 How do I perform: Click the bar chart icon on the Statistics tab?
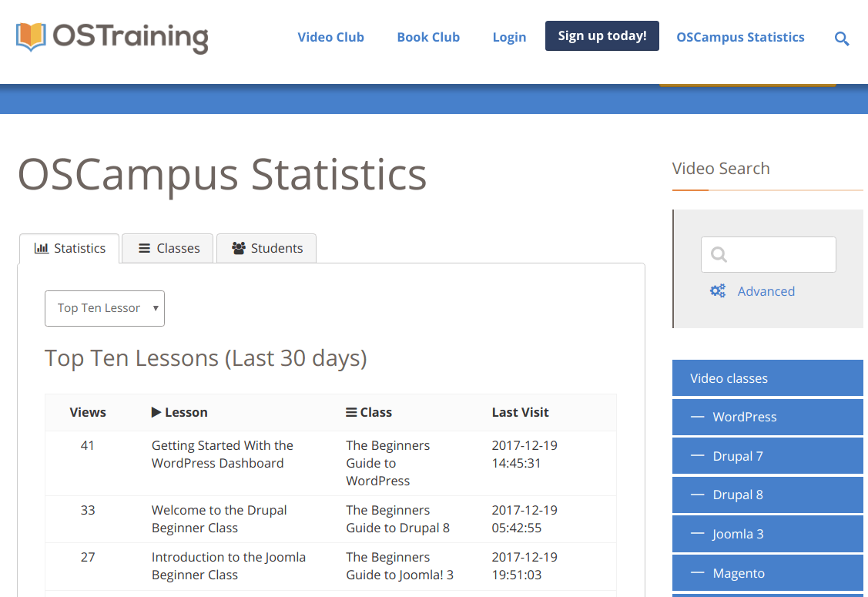(42, 248)
